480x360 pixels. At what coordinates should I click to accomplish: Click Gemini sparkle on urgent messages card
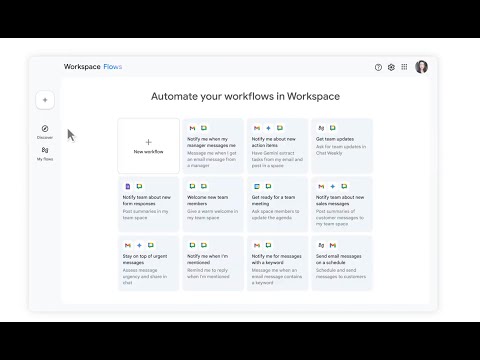click(139, 245)
